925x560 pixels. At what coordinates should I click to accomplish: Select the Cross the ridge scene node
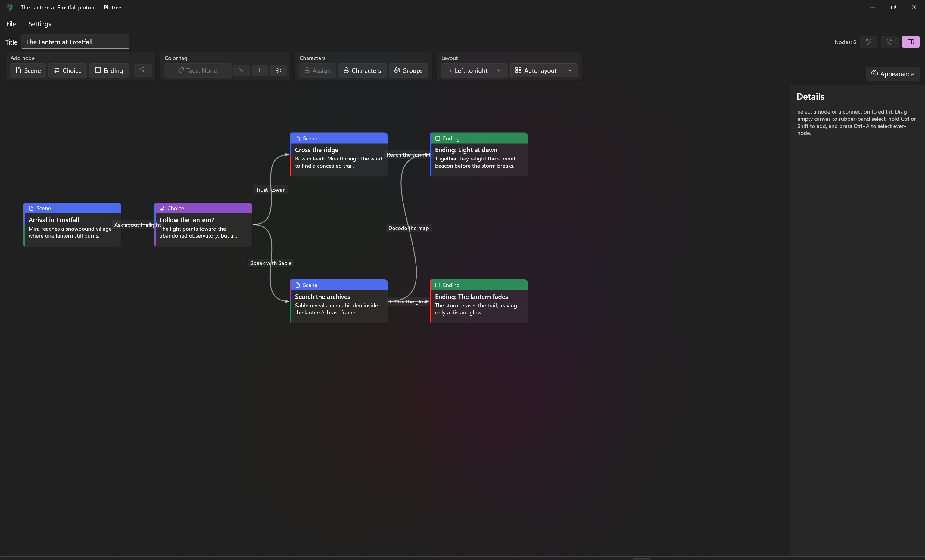point(339,154)
